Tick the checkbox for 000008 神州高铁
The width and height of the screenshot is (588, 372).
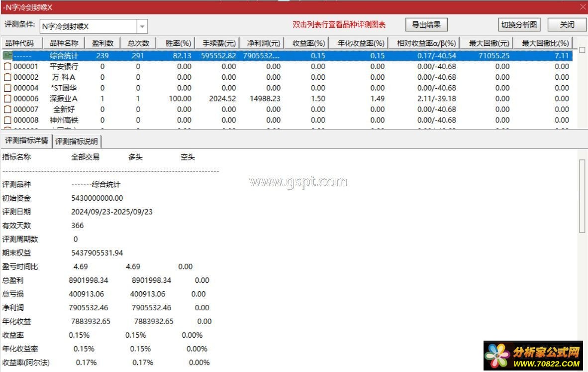coord(7,120)
